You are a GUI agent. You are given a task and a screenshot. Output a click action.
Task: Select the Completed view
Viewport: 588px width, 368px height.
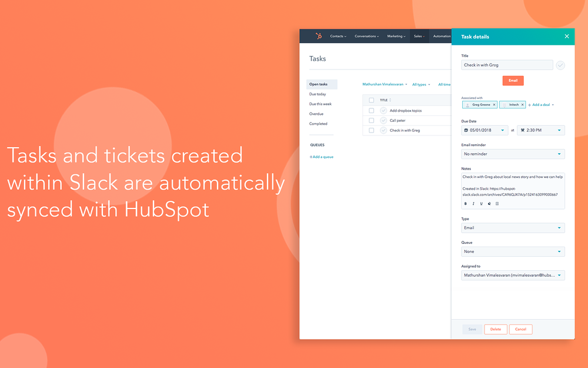click(318, 124)
